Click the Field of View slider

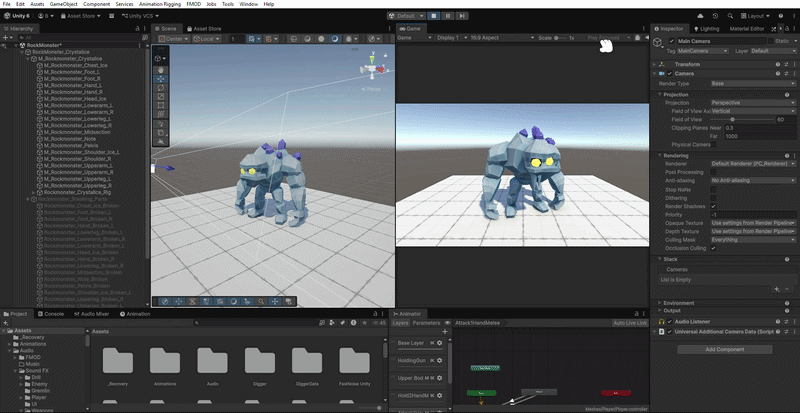[742, 119]
